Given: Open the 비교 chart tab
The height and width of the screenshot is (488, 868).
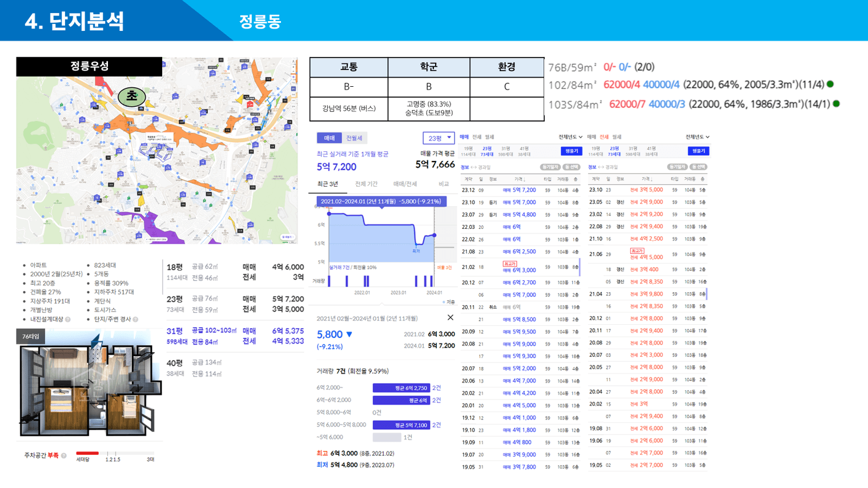Looking at the screenshot, I should [x=444, y=184].
